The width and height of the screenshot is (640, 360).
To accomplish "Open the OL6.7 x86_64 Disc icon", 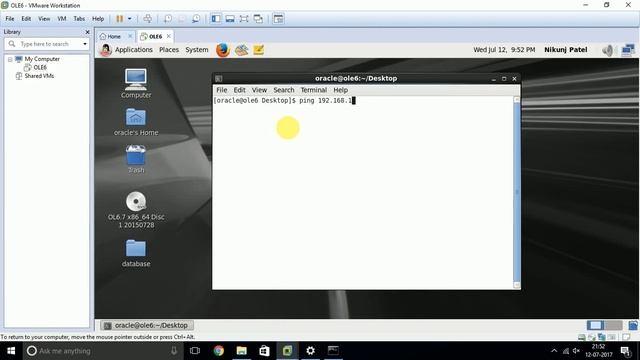I will click(x=136, y=210).
